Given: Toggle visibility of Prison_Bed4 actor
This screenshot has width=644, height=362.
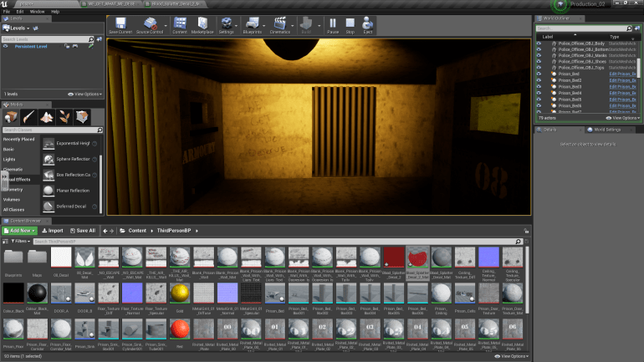Looking at the screenshot, I should pyautogui.click(x=539, y=93).
